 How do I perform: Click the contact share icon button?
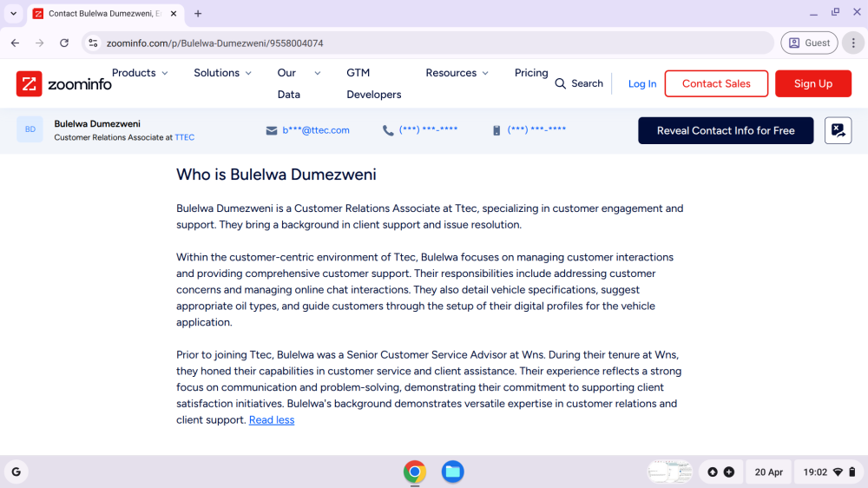[838, 131]
